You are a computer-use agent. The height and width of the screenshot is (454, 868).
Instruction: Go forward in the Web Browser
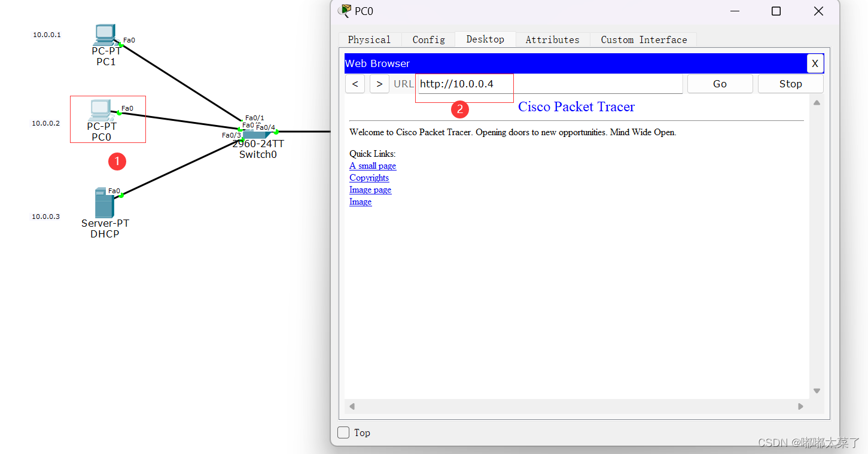(x=379, y=84)
